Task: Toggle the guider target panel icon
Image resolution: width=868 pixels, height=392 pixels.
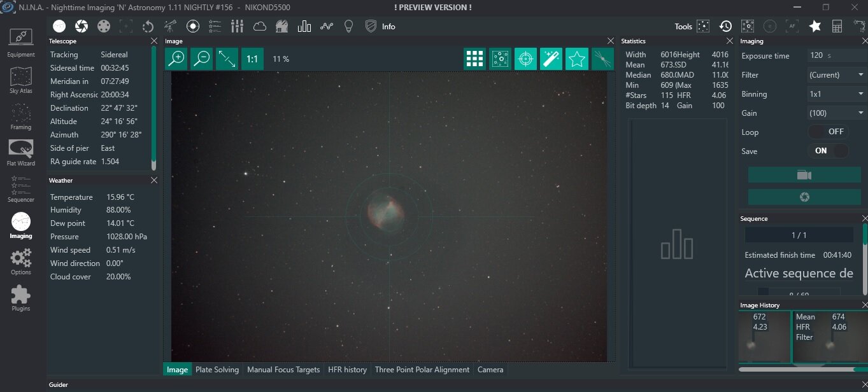Action: [193, 26]
